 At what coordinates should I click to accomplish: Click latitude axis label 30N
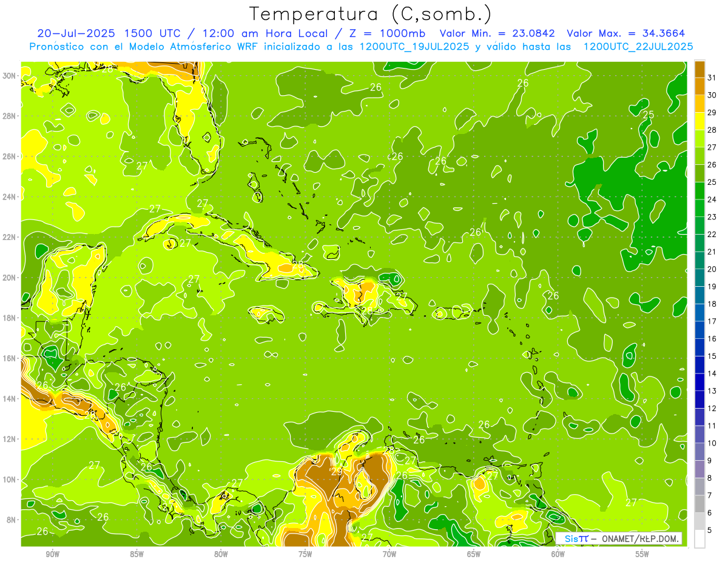[10, 75]
